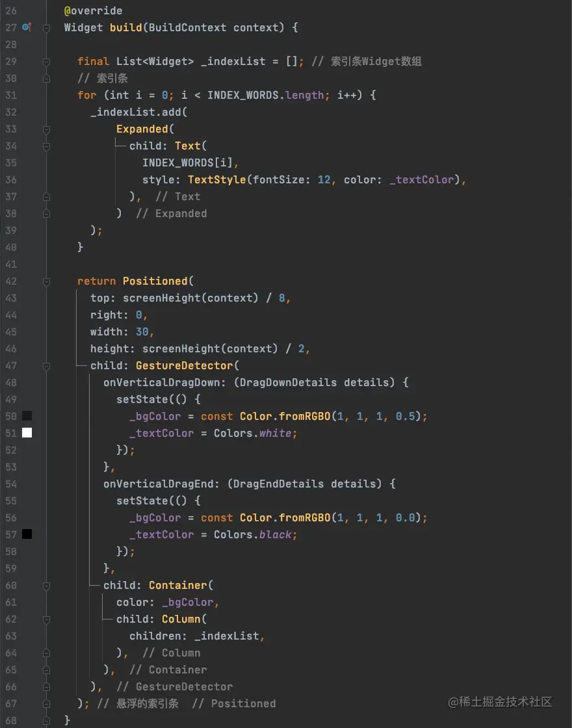Click the gutter color swatch on line 50

[27, 416]
